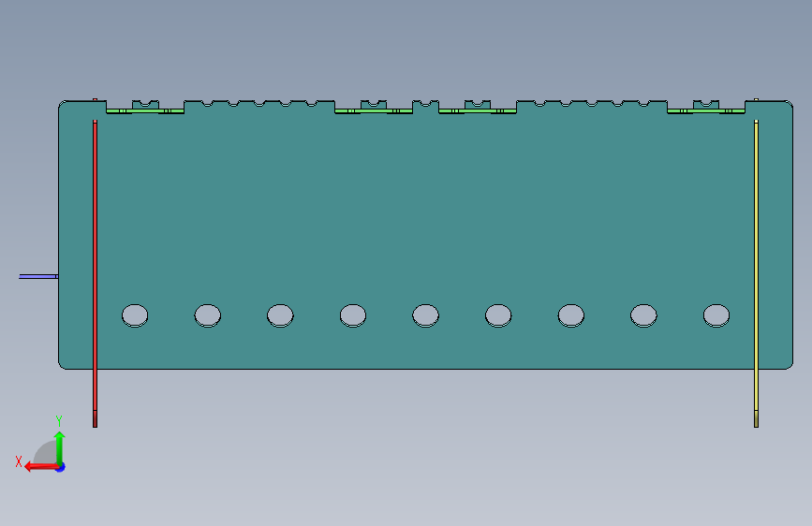Select the rightmost green strip along the top edge
Image resolution: width=812 pixels, height=526 pixels.
[x=706, y=110]
